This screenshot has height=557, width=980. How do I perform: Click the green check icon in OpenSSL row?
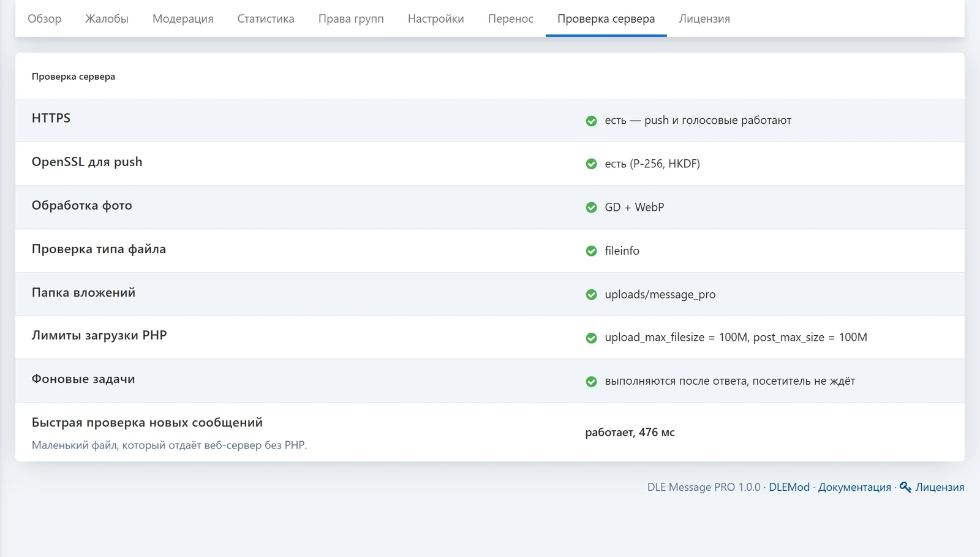coord(591,164)
